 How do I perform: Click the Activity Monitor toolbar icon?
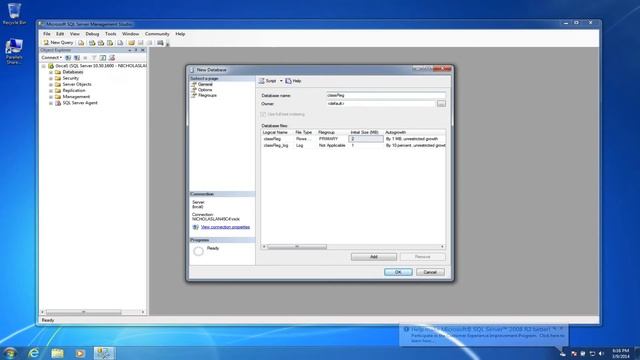point(160,42)
